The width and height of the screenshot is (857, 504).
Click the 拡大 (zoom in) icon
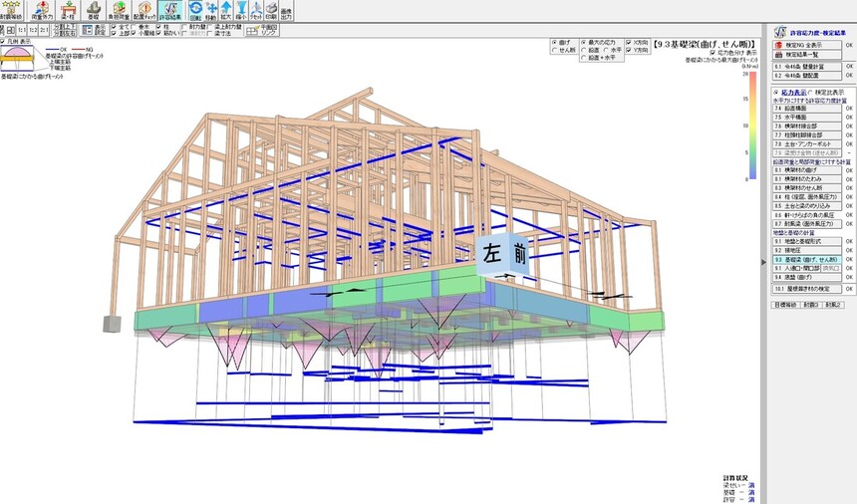pyautogui.click(x=226, y=10)
